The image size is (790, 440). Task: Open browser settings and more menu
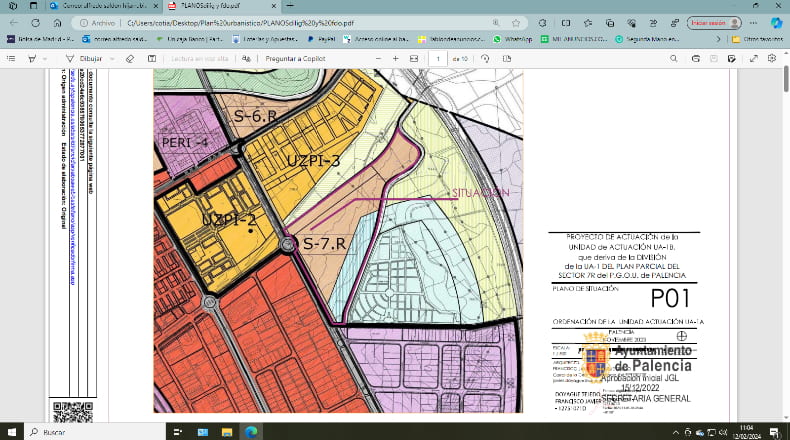pyautogui.click(x=753, y=23)
